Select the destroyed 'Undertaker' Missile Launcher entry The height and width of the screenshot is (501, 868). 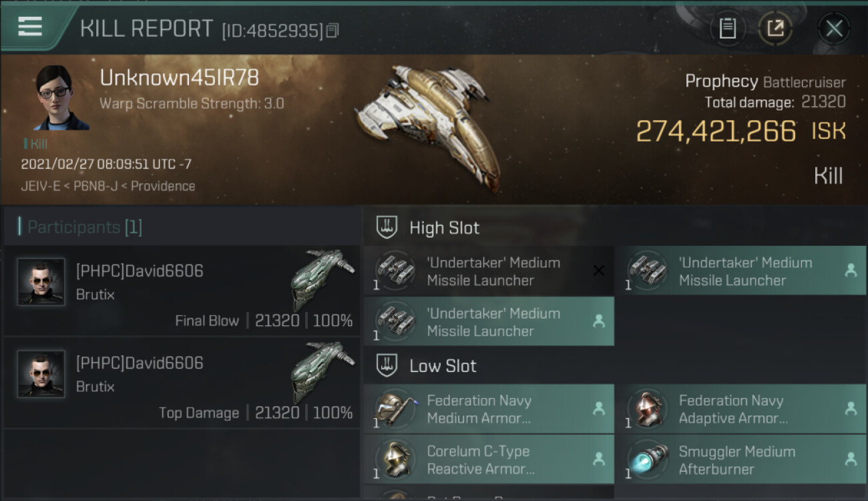(x=488, y=271)
